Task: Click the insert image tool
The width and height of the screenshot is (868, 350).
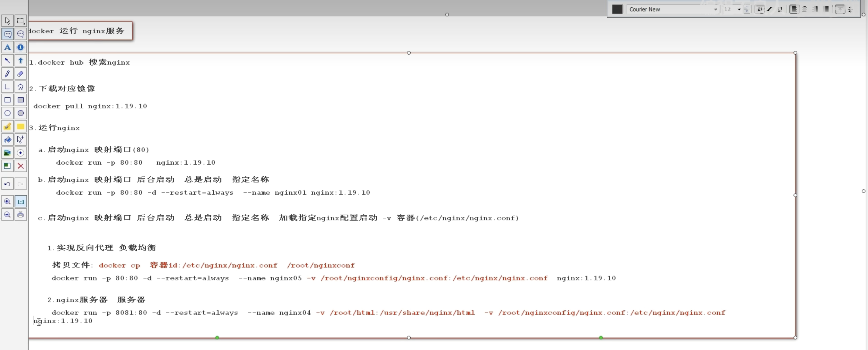Action: coord(7,153)
